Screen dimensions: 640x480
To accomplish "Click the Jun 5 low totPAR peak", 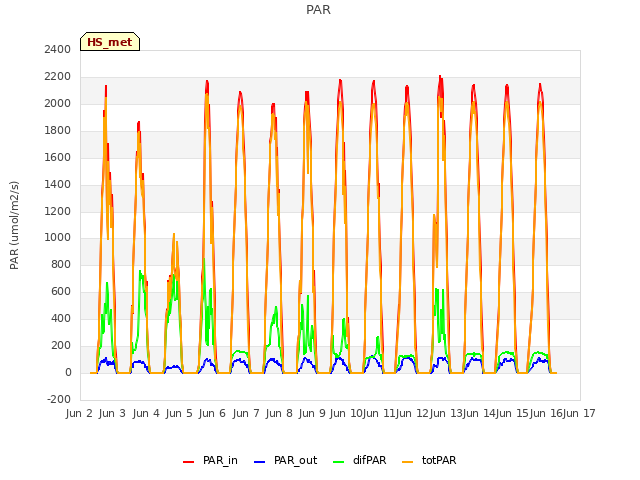I will [x=174, y=234].
